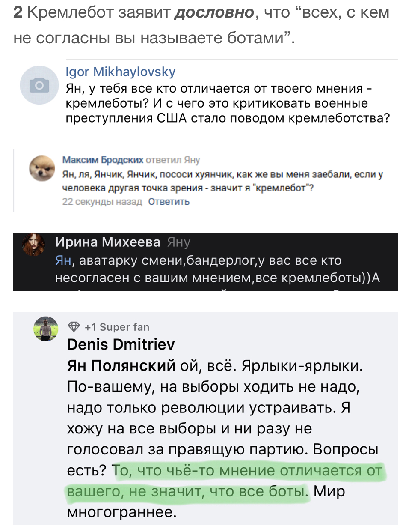403x532 pixels.
Task: Open Denis Dmitriev's profile picture
Action: 46,329
